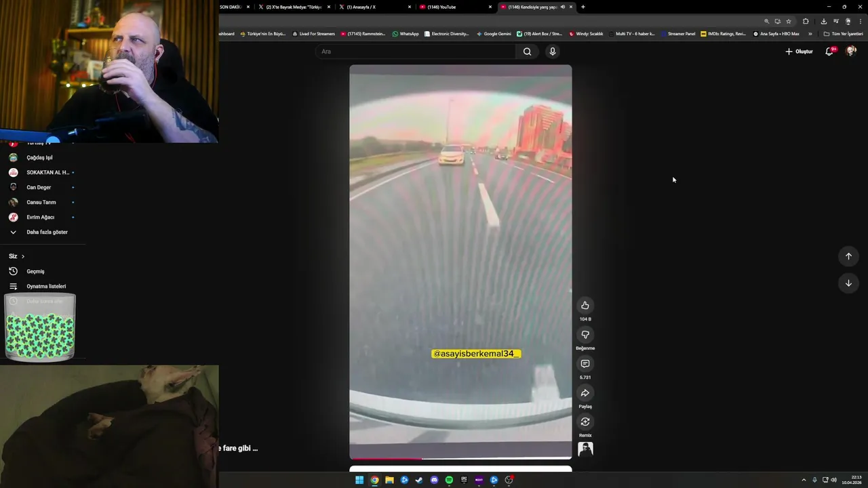Open WhatsApp bookmark
The width and height of the screenshot is (868, 488).
(406, 33)
